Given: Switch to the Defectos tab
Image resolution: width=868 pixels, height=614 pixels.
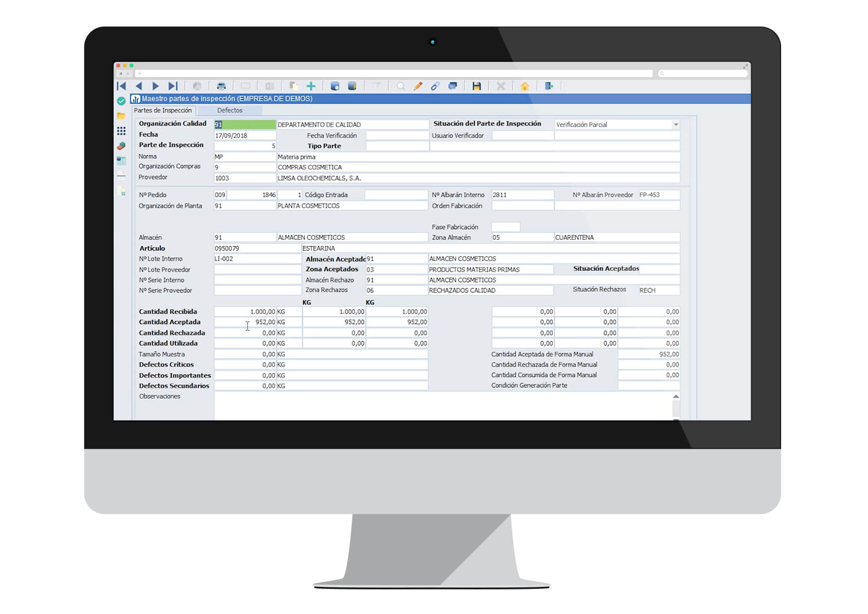Looking at the screenshot, I should click(x=230, y=110).
